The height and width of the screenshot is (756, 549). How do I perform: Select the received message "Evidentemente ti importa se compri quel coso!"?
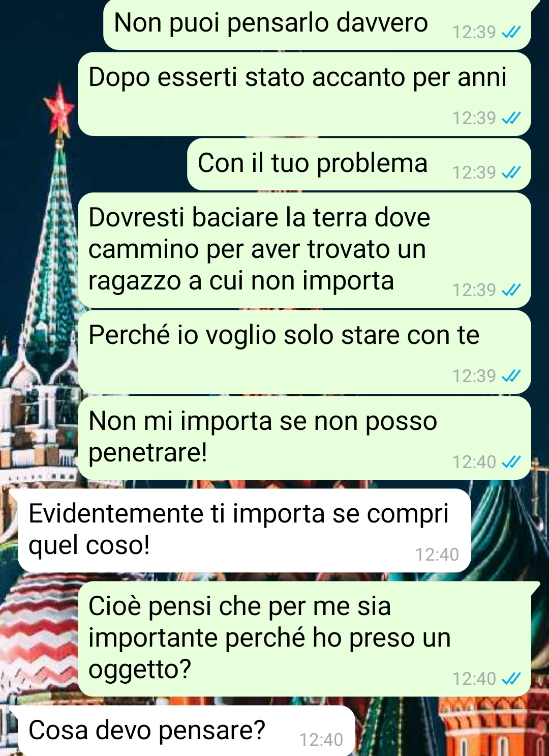click(245, 531)
